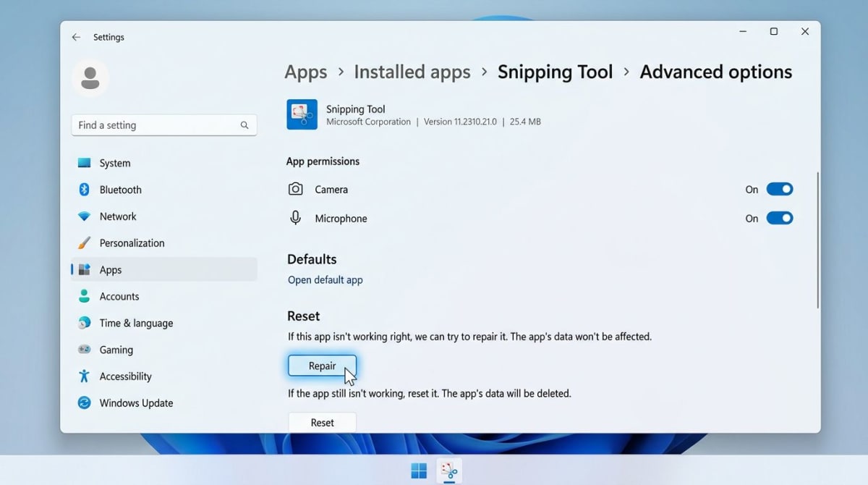
Task: Click the 'Advanced options' breadcrumb title
Action: coord(716,72)
